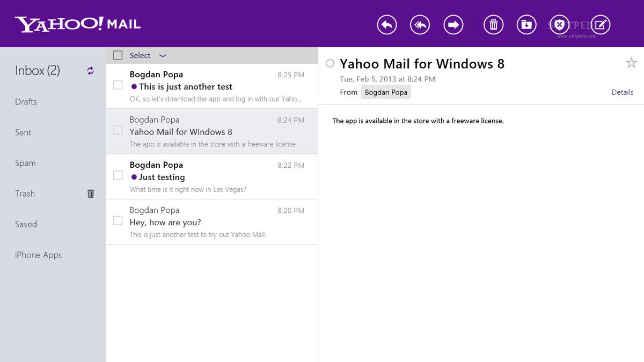Open the Sent folder
644x362 pixels.
(23, 132)
